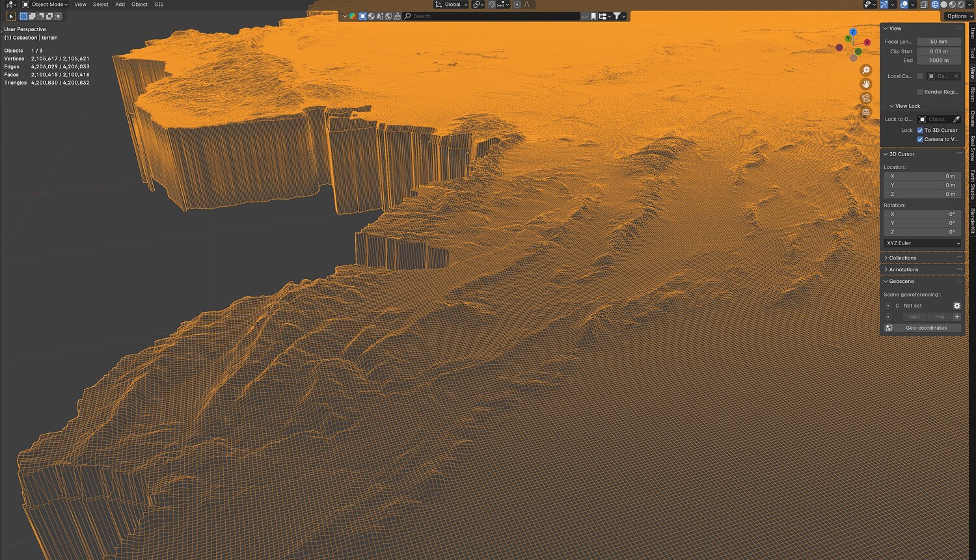Toggle snapping magnet button
The height and width of the screenshot is (560, 976).
click(x=492, y=5)
